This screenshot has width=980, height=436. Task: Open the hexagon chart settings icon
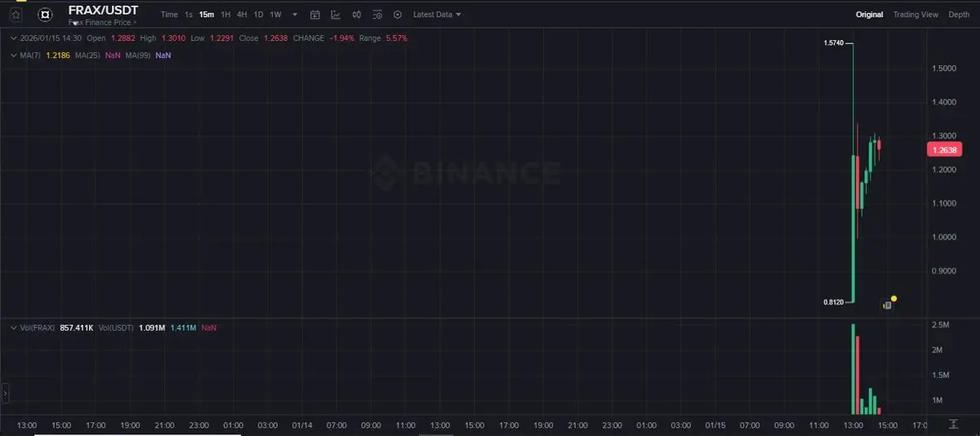(398, 15)
